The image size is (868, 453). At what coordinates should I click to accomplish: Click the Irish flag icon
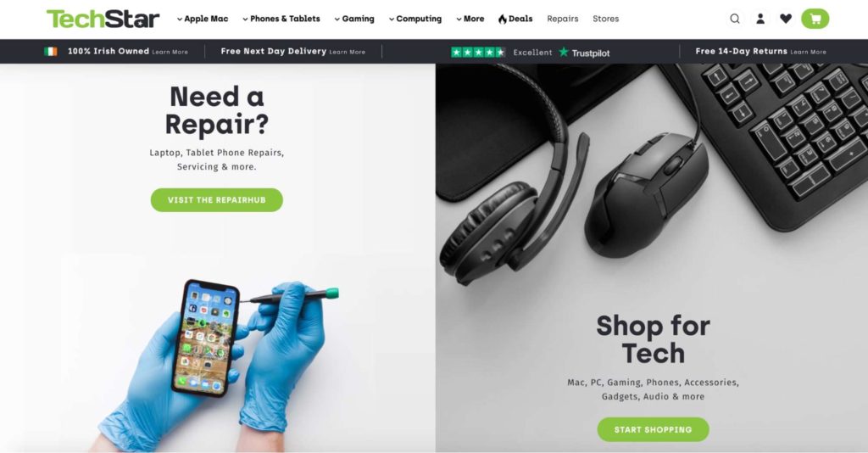coord(50,52)
